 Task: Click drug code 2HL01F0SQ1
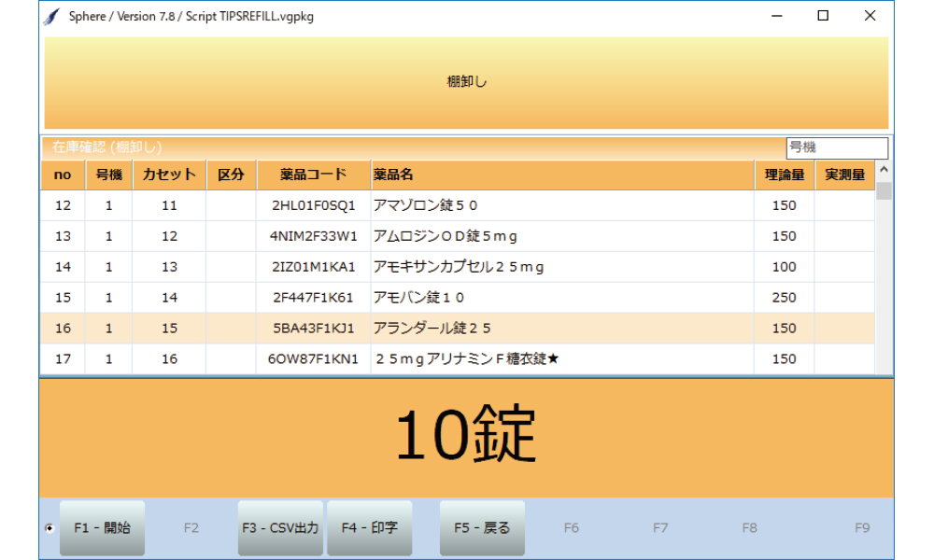click(x=313, y=206)
